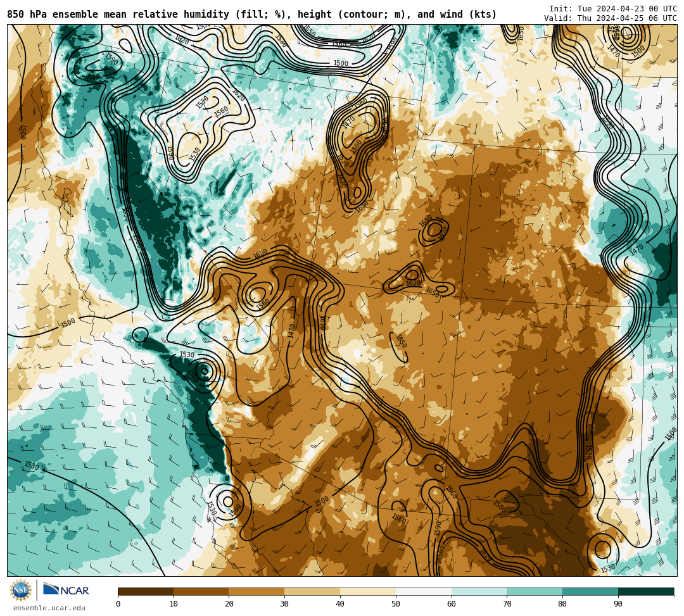Click the 0-10 darkest brown colorbar segment
684x616 pixels.
[146, 592]
